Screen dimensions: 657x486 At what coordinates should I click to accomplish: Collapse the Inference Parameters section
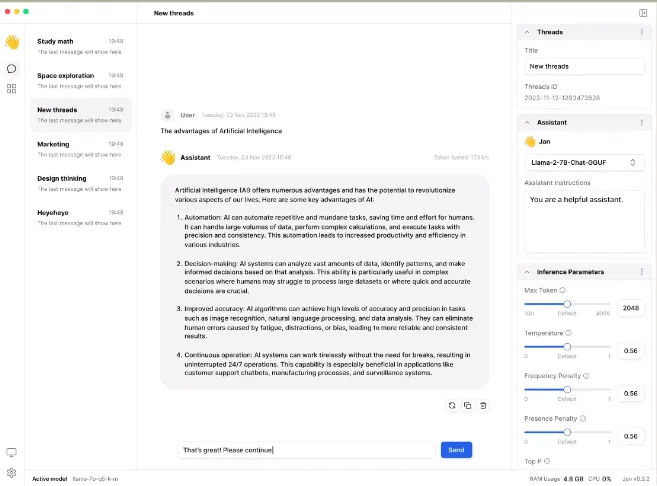tap(527, 272)
